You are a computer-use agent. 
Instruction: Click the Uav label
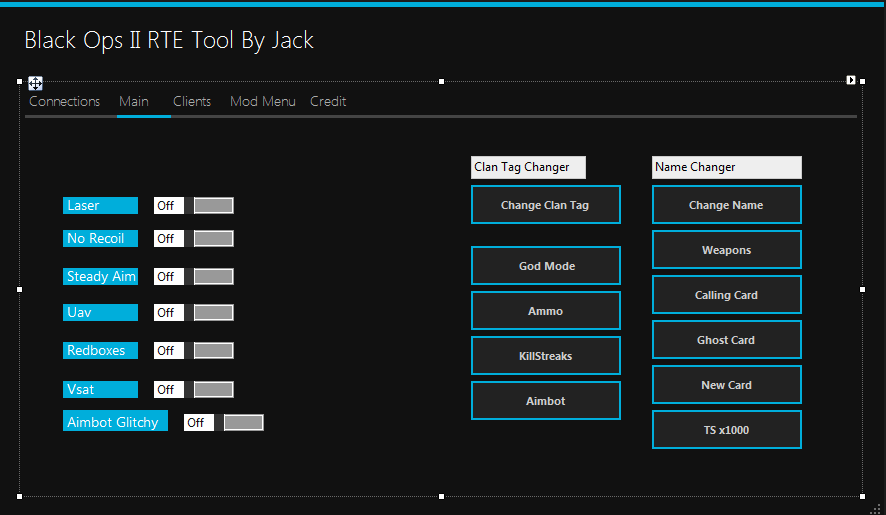coord(100,313)
